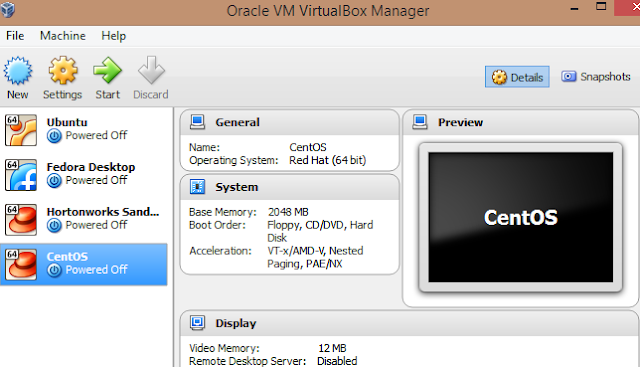
Task: Click Fedora Desktop's Powered Off status icon
Action: pyautogui.click(x=54, y=180)
